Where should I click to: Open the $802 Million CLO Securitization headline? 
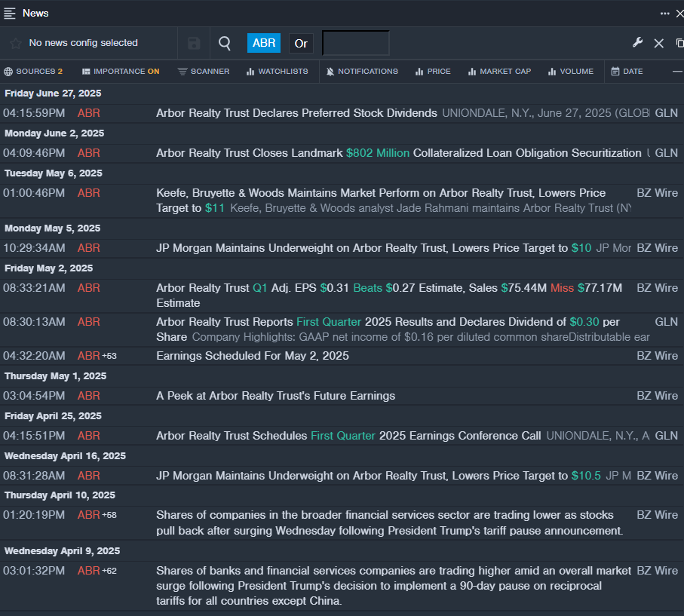(399, 154)
